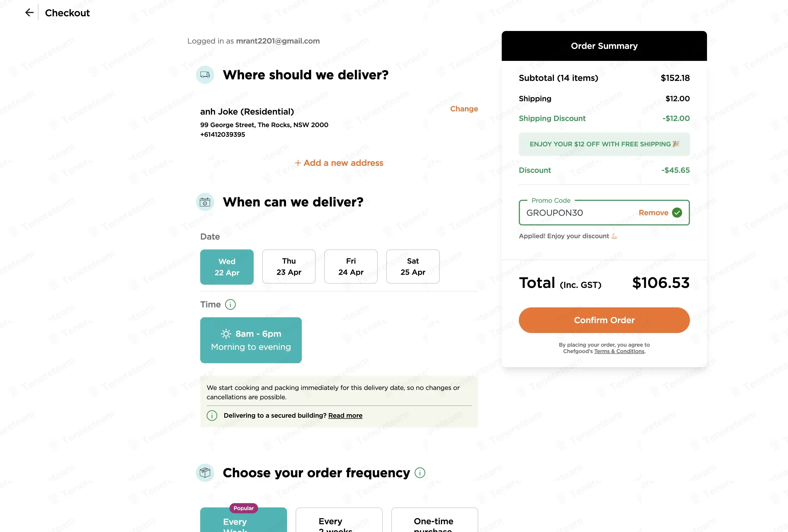Click the order frequency info icon
Screen dimensions: 788x532
point(420,473)
